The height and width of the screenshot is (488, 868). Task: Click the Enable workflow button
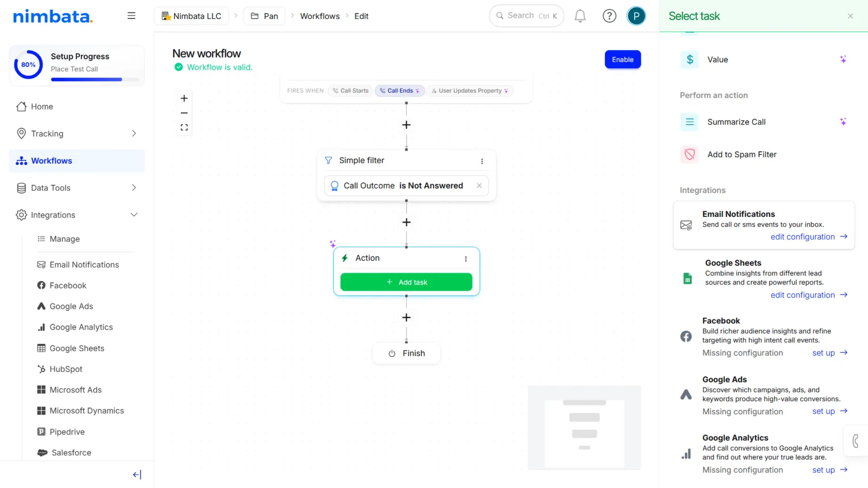[623, 60]
